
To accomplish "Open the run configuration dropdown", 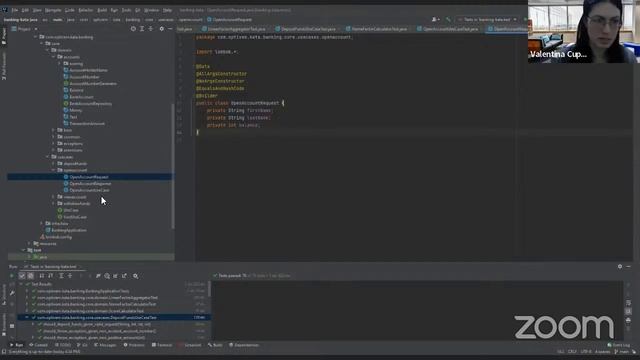I will pyautogui.click(x=487, y=19).
